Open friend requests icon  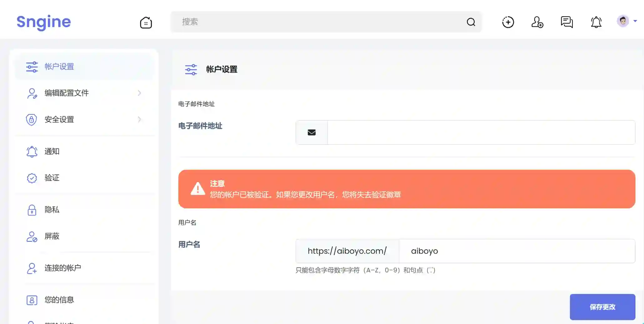pyautogui.click(x=537, y=22)
